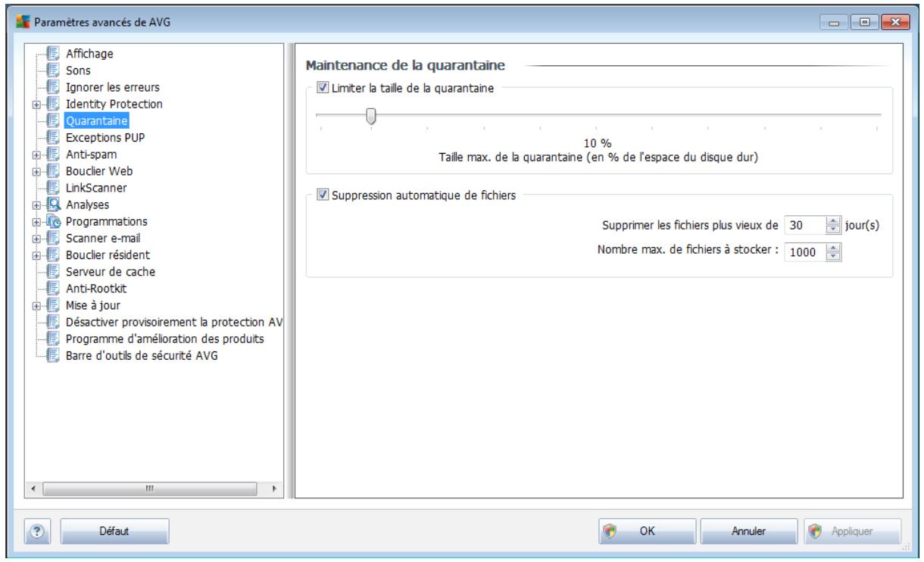
Task: Click the icon beside Programme d'amélioration des produits
Action: 52,339
